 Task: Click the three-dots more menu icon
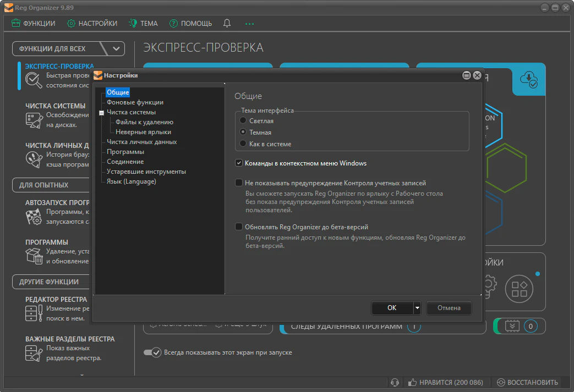point(250,24)
